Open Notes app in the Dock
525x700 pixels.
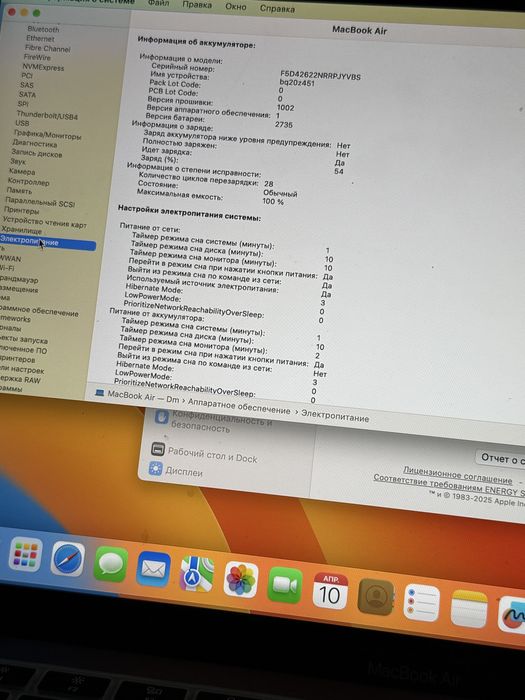click(469, 609)
